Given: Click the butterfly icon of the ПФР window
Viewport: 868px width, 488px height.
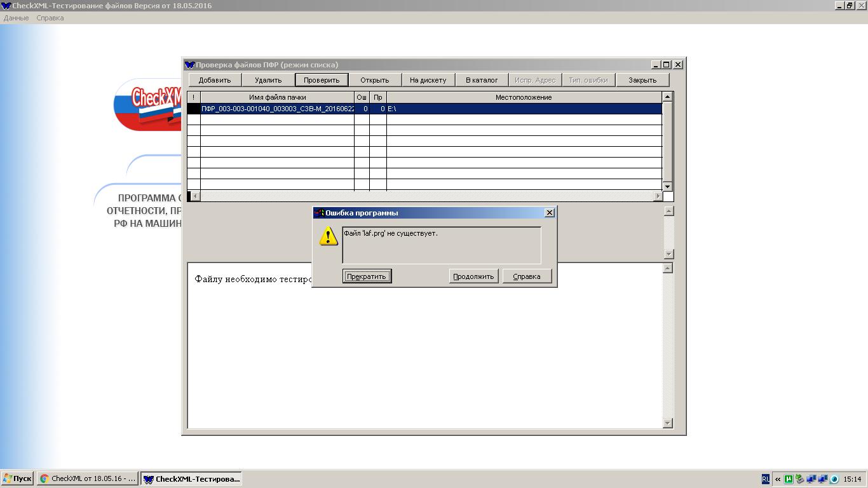Looking at the screenshot, I should [x=189, y=65].
